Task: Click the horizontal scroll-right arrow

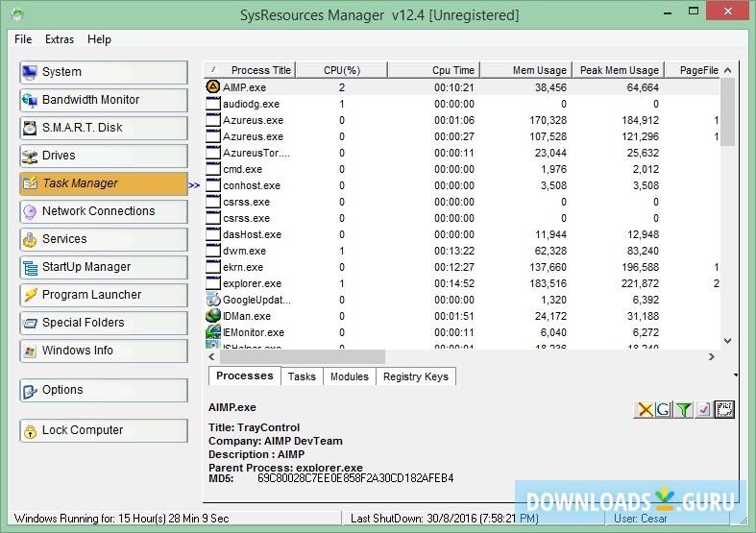Action: 712,356
